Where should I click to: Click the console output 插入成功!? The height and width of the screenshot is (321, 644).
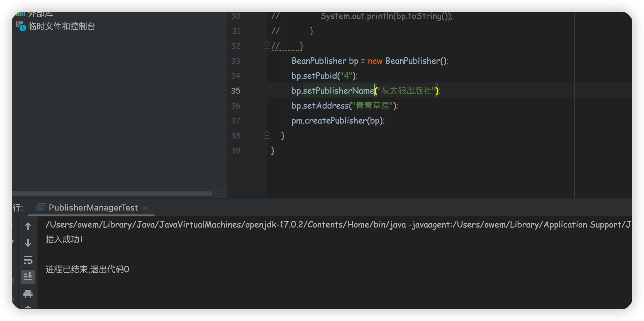tap(64, 240)
